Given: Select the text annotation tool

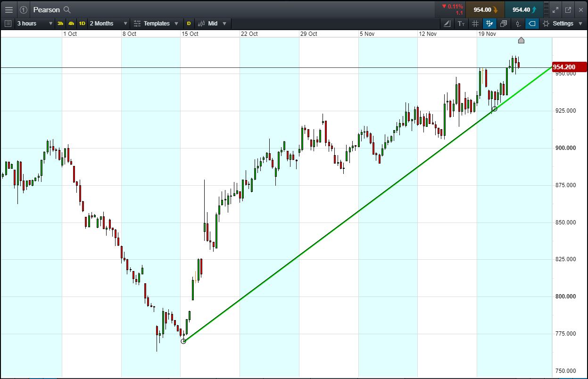Looking at the screenshot, I should (x=461, y=23).
